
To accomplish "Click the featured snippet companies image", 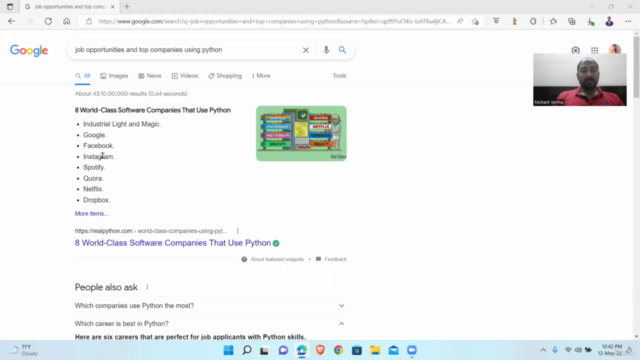I will 301,133.
